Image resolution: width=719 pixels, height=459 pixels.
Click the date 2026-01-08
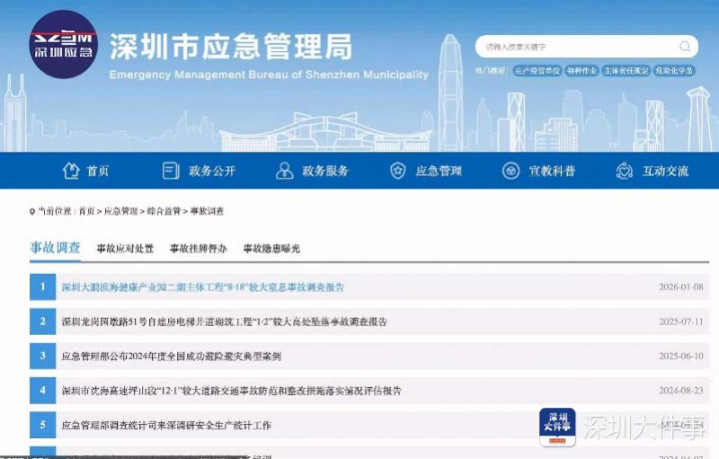click(x=681, y=287)
